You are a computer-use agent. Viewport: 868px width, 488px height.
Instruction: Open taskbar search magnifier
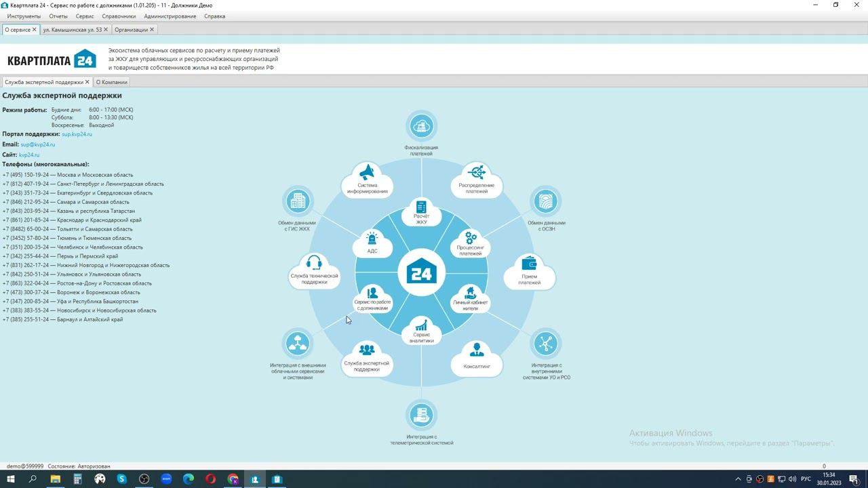pyautogui.click(x=33, y=479)
